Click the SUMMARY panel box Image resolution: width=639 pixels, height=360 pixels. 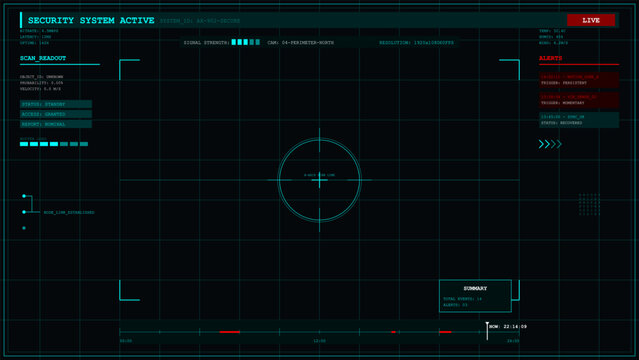tap(475, 296)
